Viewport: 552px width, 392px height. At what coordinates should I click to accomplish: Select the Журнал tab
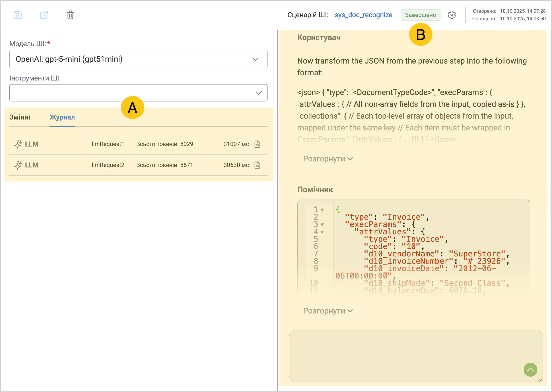tap(62, 117)
